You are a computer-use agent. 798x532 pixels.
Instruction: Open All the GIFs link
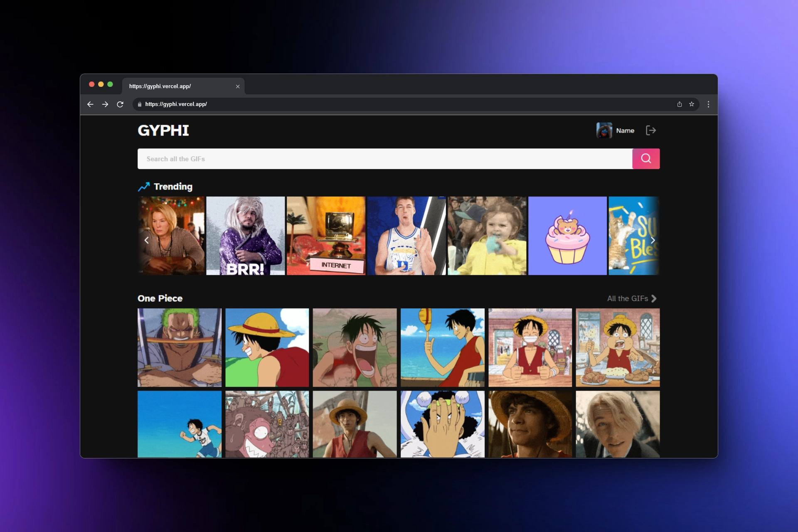coord(632,298)
